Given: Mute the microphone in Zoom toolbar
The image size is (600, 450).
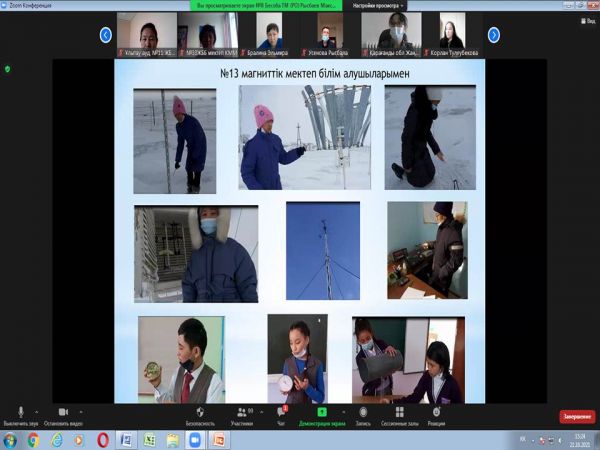Looking at the screenshot, I should point(21,411).
